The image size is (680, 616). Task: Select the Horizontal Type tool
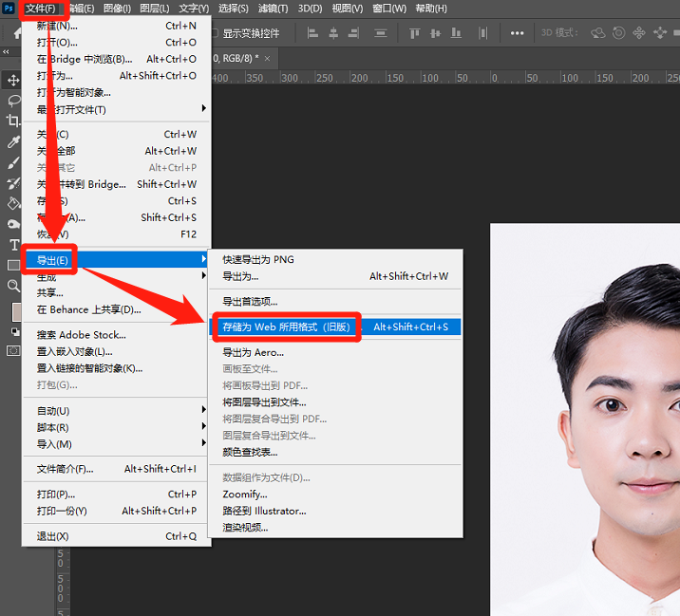pos(14,245)
